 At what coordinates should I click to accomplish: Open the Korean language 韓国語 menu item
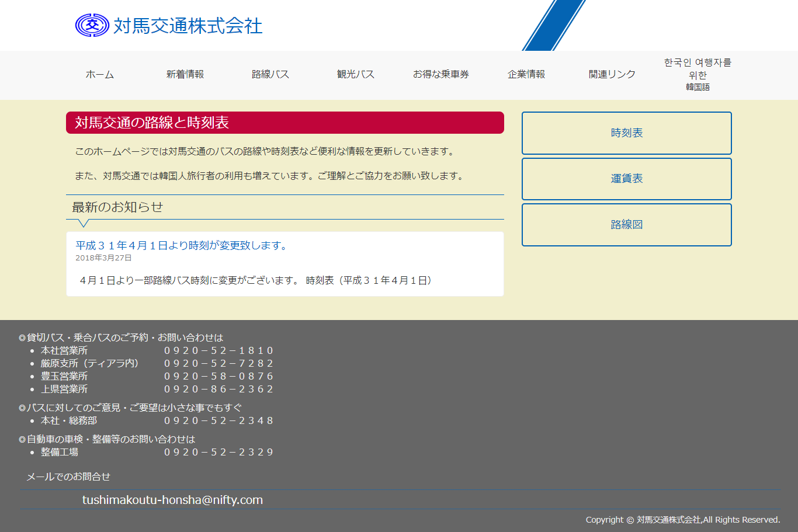[x=698, y=75]
